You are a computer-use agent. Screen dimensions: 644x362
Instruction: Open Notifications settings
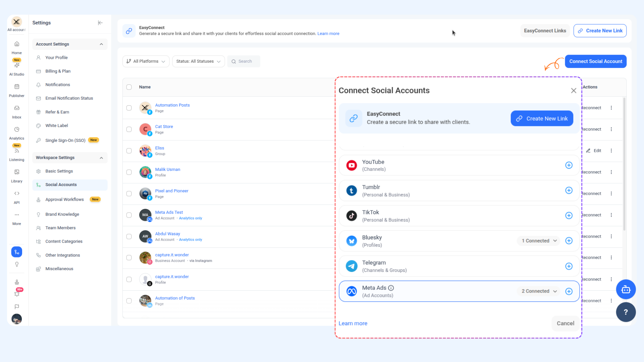(x=58, y=85)
